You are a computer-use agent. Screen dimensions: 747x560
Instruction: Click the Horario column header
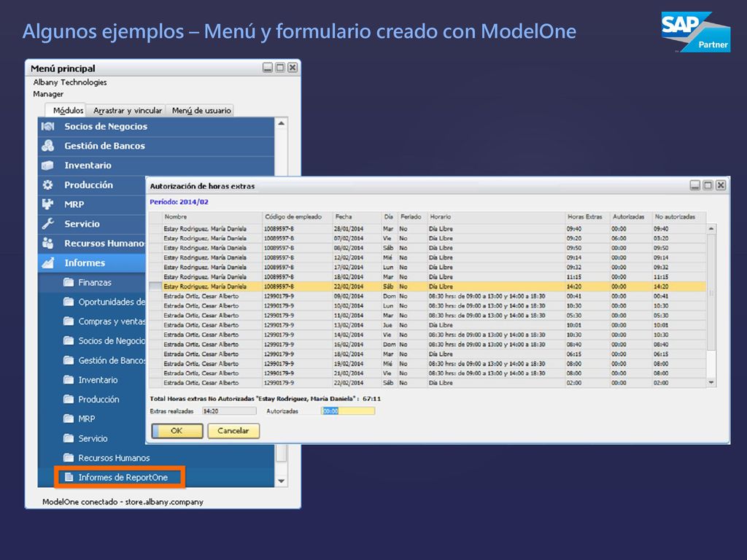[495, 217]
